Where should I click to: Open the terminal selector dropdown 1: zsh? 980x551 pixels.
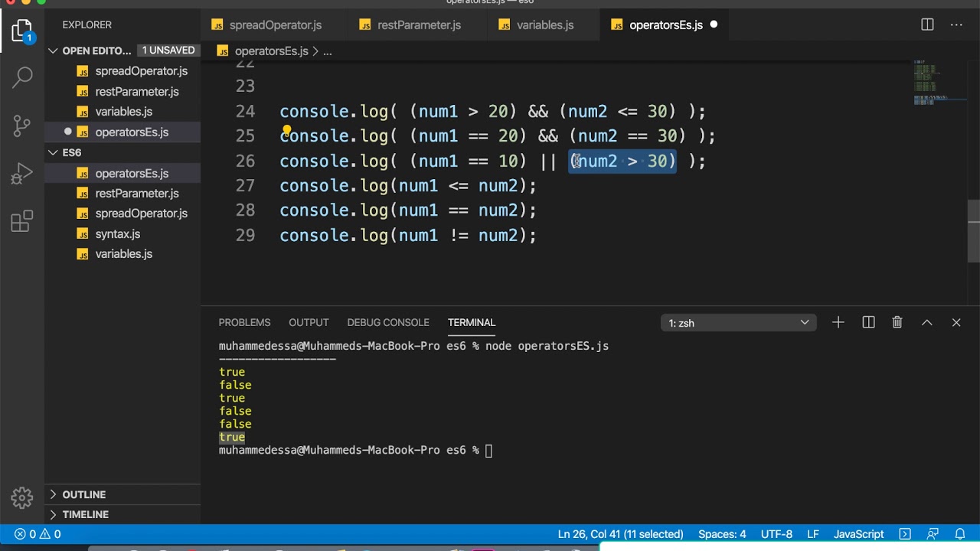point(738,323)
